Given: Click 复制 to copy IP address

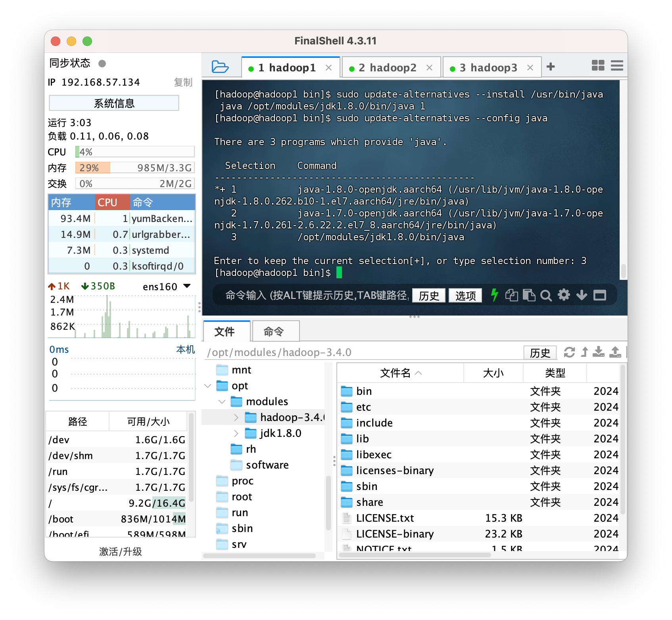Looking at the screenshot, I should tap(183, 82).
